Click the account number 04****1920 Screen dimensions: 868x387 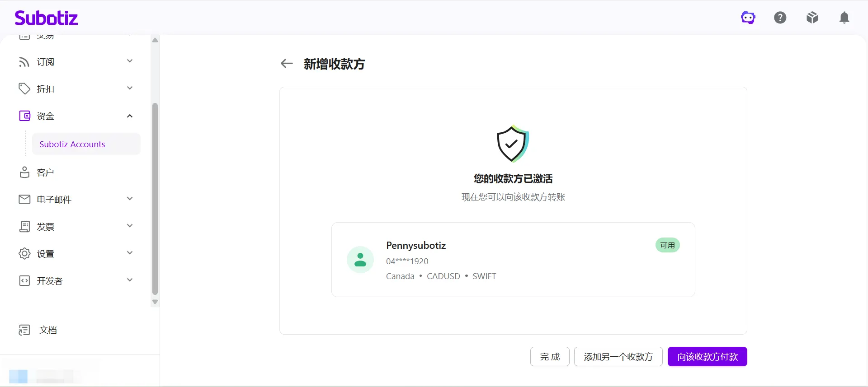click(x=407, y=261)
